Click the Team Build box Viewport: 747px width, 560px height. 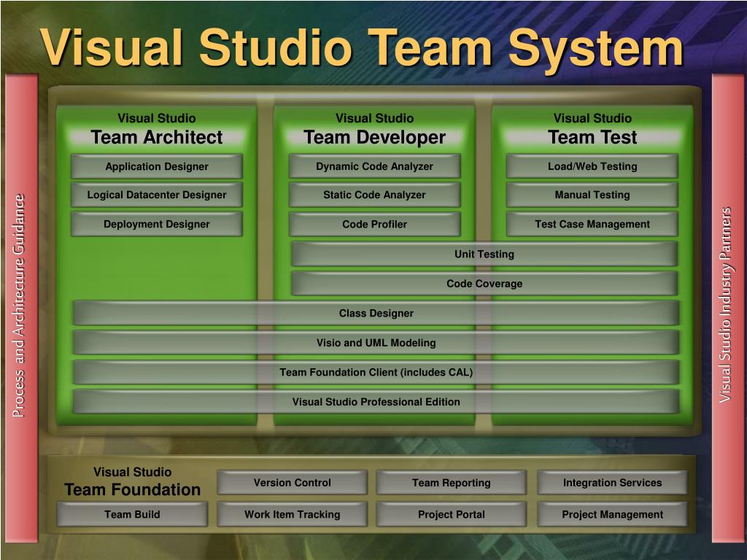tap(132, 514)
